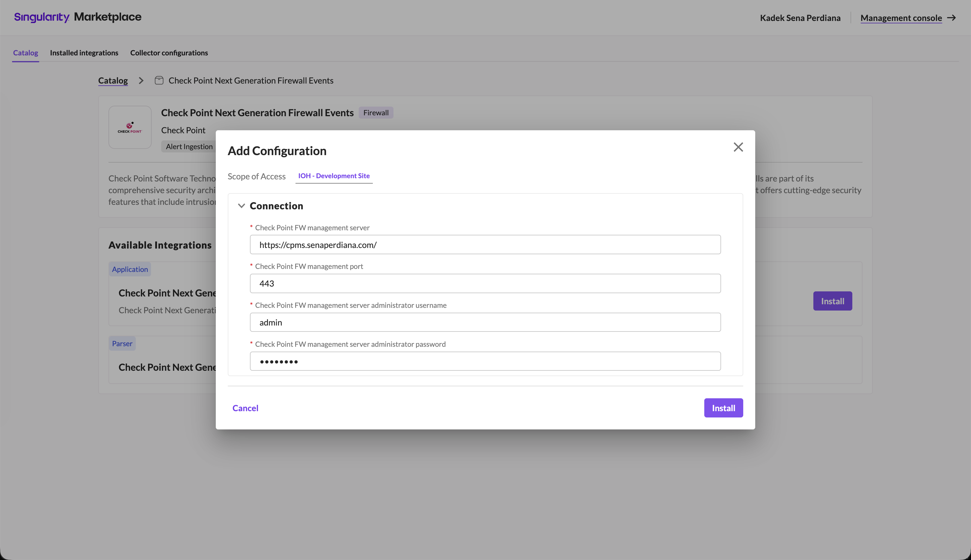Focus the administrator password field
The height and width of the screenshot is (560, 971).
[x=485, y=361]
